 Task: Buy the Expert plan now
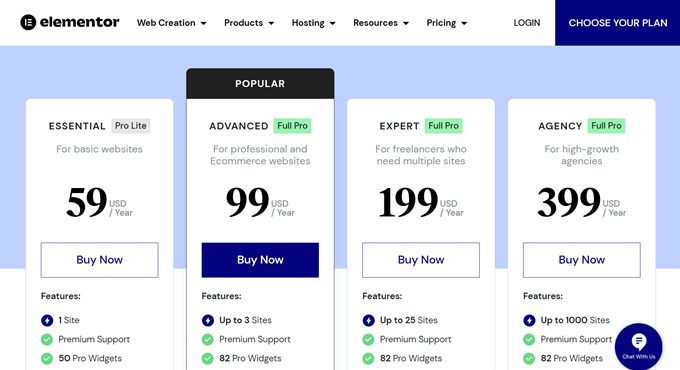[x=421, y=260]
